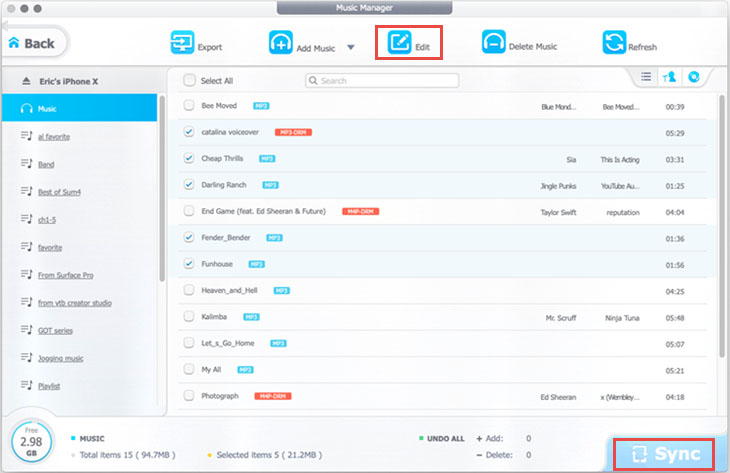The image size is (730, 473).
Task: Click the song list vertical scrollbar
Action: pos(722,226)
